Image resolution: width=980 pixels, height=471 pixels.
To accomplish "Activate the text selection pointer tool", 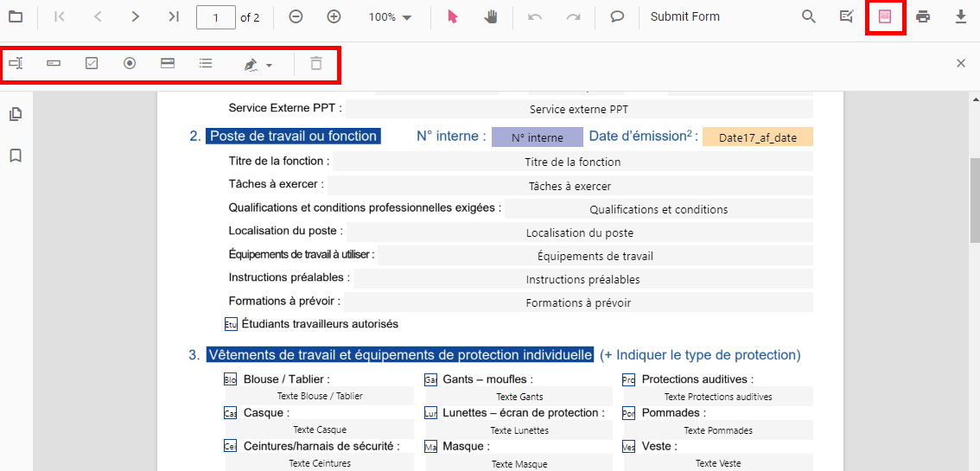I will point(453,17).
